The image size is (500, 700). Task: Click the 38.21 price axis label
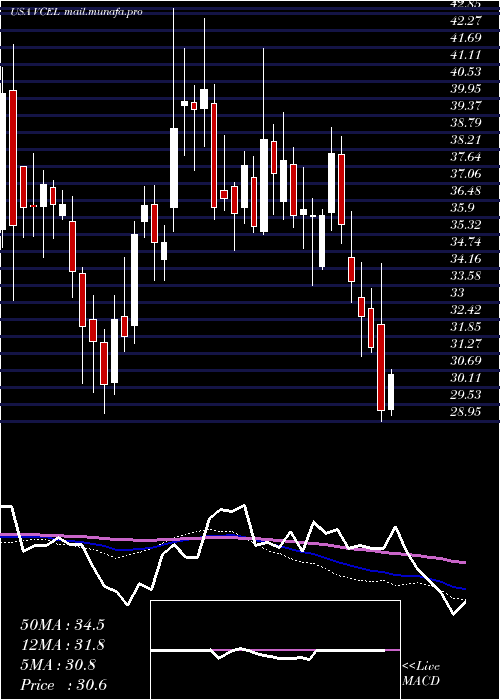tap(466, 140)
